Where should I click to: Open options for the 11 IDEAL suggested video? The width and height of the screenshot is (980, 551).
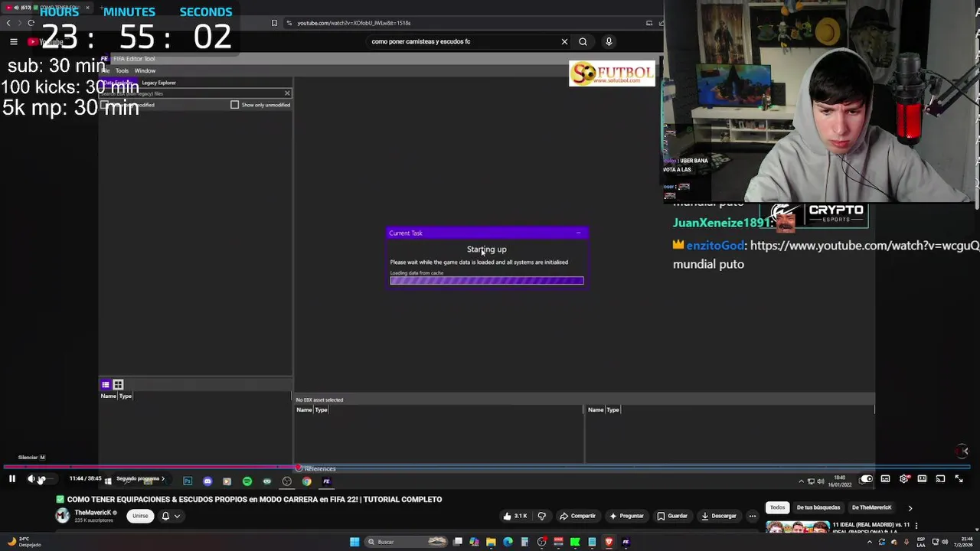916,526
